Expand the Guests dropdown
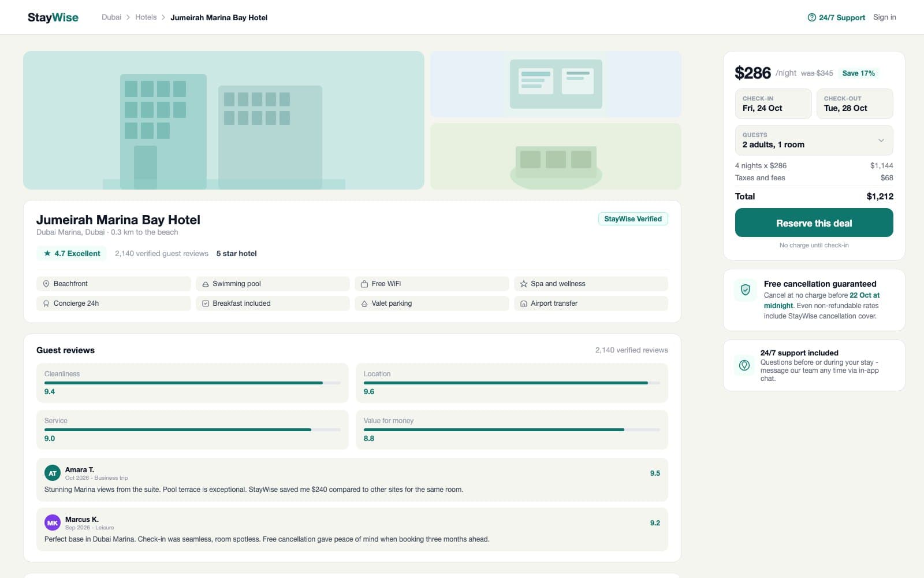 click(814, 140)
